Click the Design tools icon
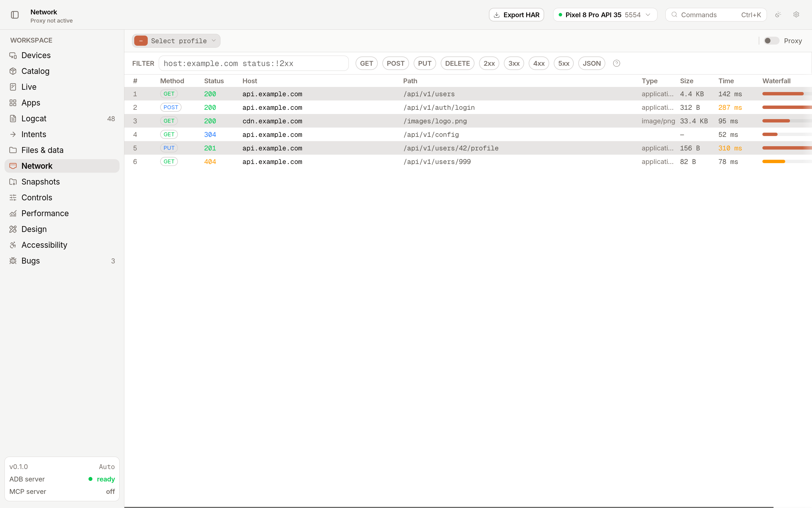 [x=13, y=229]
